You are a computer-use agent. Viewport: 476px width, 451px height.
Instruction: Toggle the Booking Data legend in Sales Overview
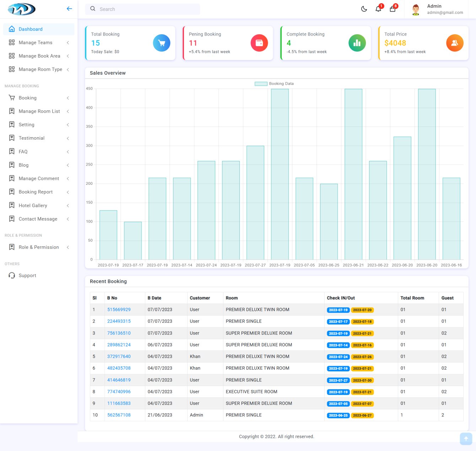(274, 84)
